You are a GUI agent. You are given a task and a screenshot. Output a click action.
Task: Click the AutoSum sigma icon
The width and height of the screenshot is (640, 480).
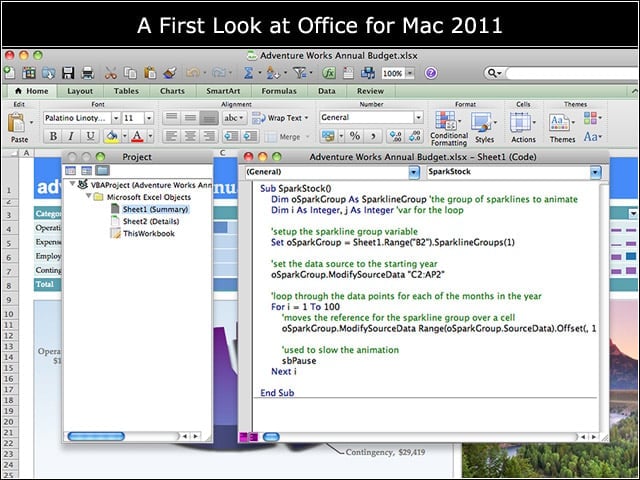(248, 73)
